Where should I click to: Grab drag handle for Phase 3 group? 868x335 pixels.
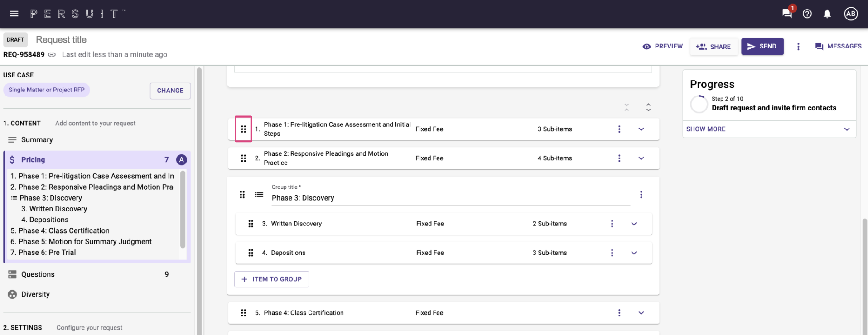(242, 195)
